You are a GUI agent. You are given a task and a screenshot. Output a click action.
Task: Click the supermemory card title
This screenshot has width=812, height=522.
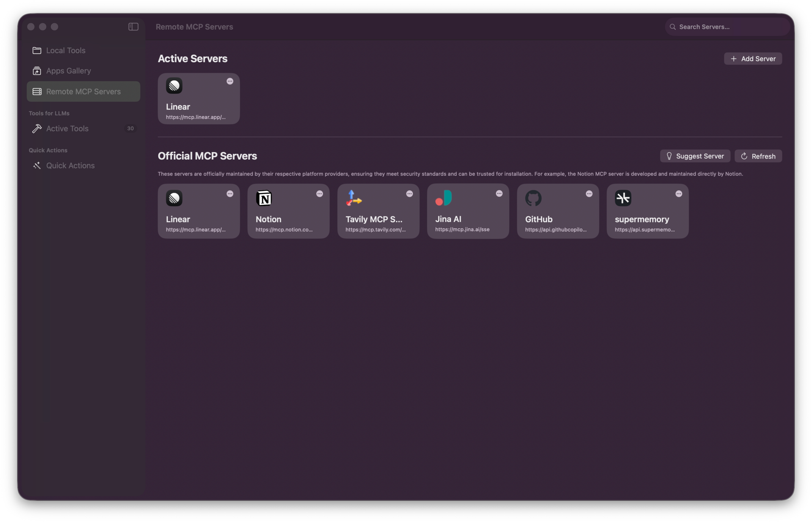click(642, 219)
